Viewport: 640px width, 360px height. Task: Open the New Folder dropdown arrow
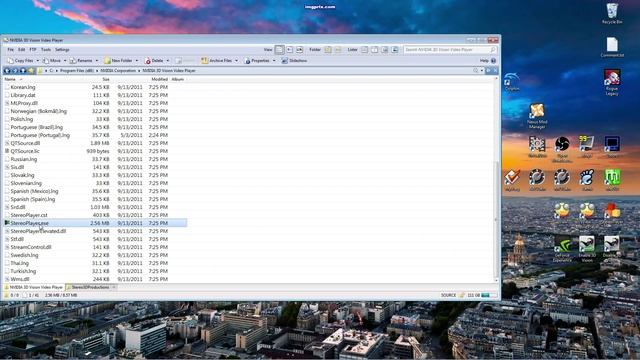137,60
